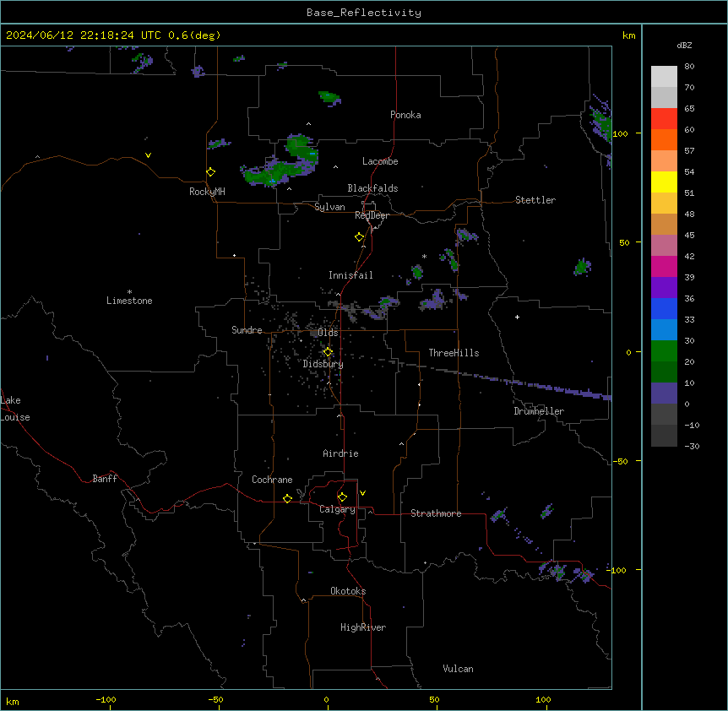Select the whitish 80 dBZ legend swatch

pyautogui.click(x=664, y=77)
